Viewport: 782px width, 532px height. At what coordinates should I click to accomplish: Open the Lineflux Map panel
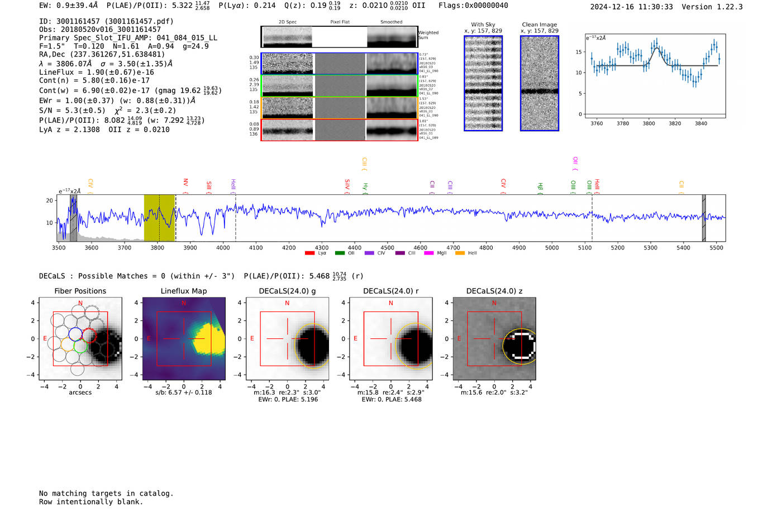pos(184,338)
